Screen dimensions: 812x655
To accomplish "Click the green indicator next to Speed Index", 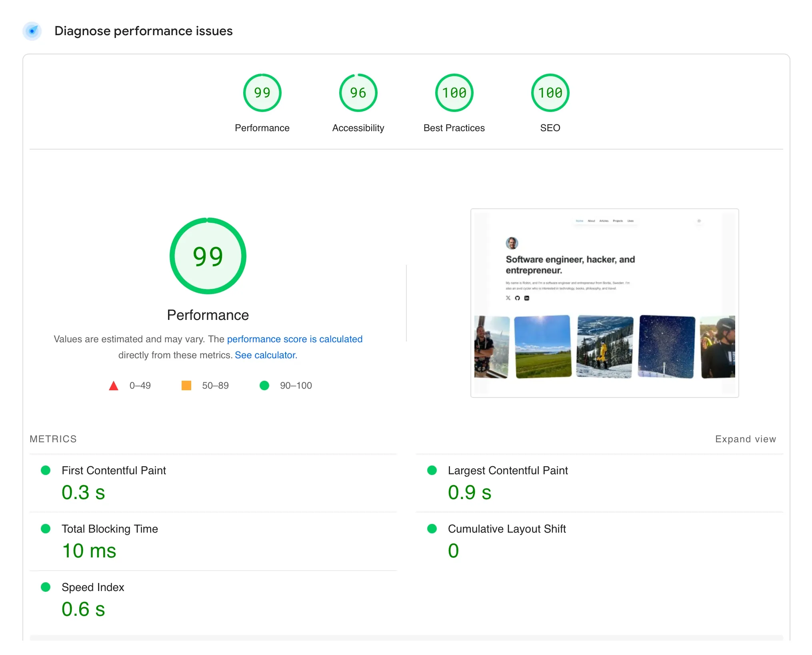I will (x=46, y=587).
